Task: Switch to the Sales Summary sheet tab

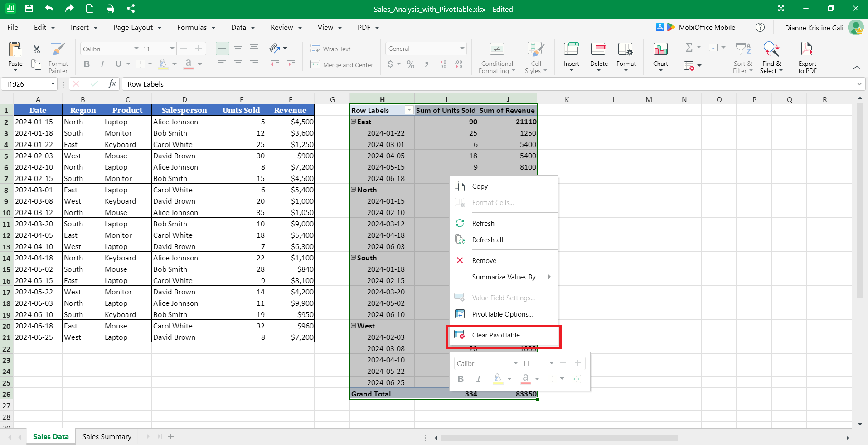Action: (107, 436)
